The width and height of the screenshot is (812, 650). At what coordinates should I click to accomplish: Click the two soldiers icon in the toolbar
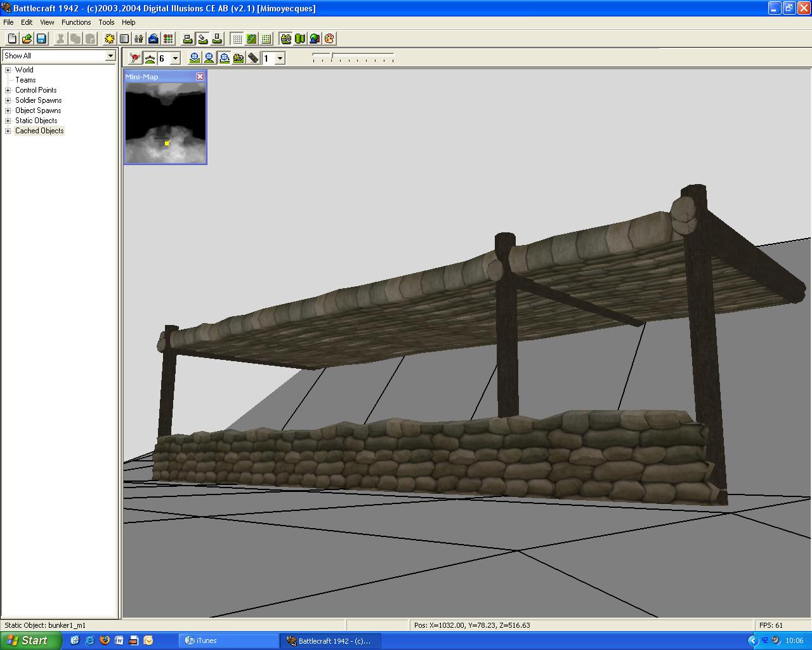coord(139,39)
